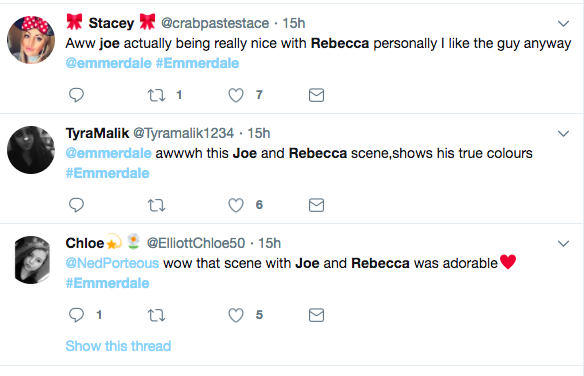Open more options chevron on Stacey's tweet

(x=563, y=24)
